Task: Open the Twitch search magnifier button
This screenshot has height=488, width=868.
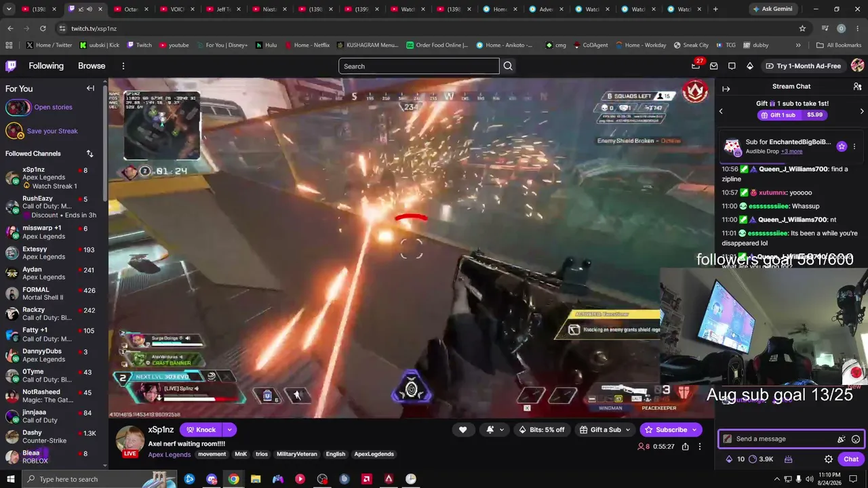Action: [x=508, y=66]
